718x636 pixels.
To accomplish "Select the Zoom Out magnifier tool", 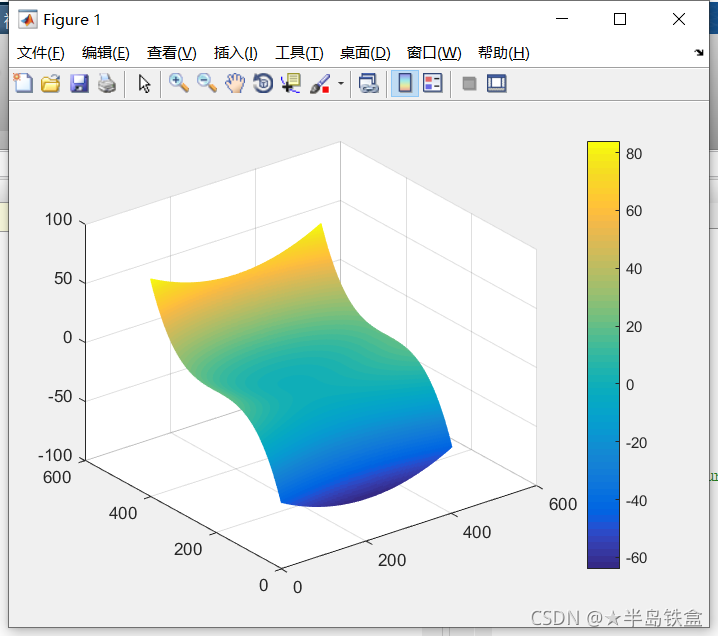I will click(x=207, y=84).
